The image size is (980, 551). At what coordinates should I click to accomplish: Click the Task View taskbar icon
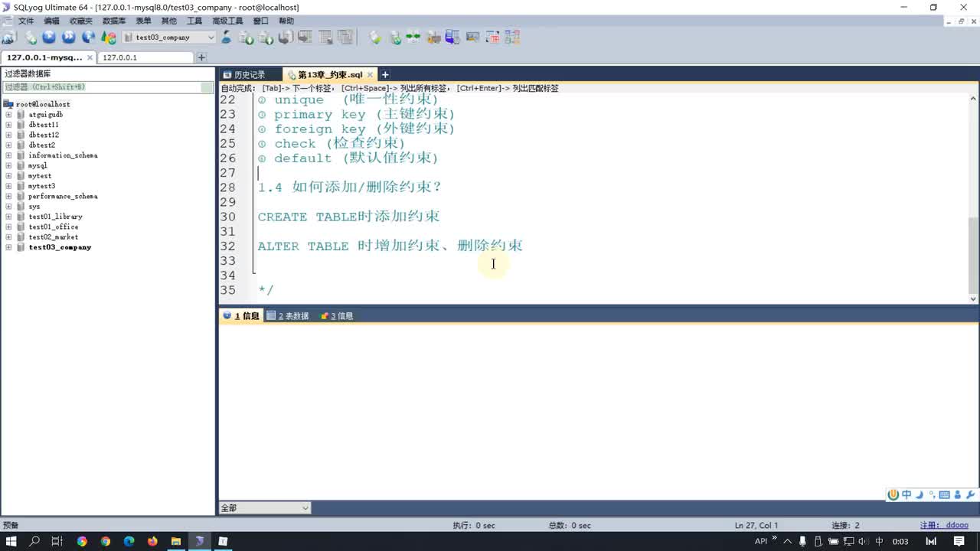click(x=57, y=541)
